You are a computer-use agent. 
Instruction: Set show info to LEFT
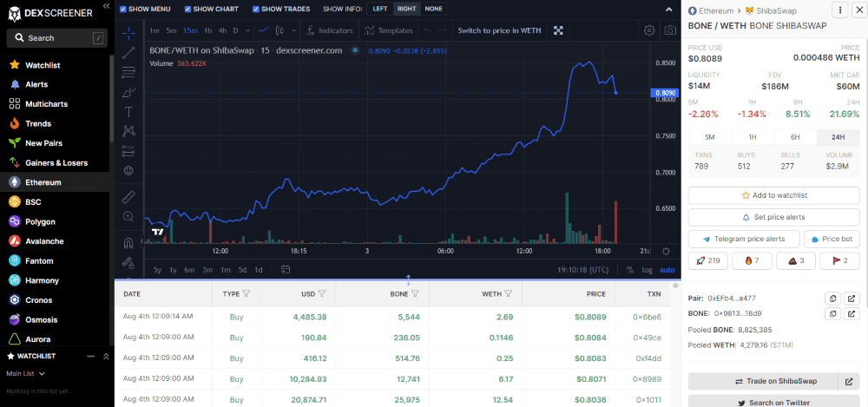tap(380, 9)
